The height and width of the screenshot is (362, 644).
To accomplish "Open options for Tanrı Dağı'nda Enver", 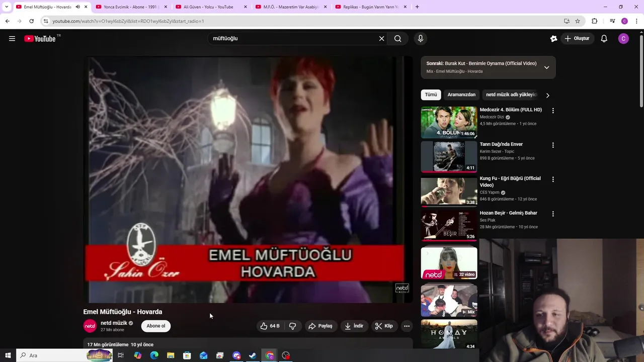I will pyautogui.click(x=553, y=145).
